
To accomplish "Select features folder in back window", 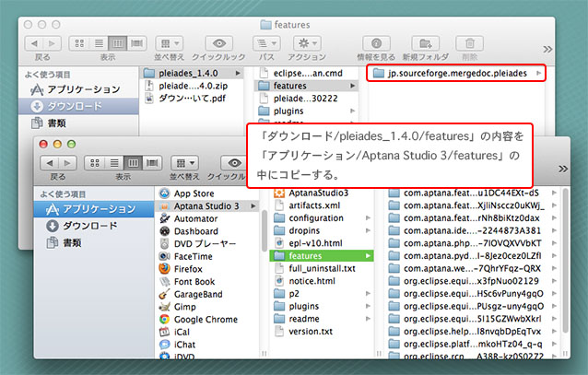I will click(307, 86).
